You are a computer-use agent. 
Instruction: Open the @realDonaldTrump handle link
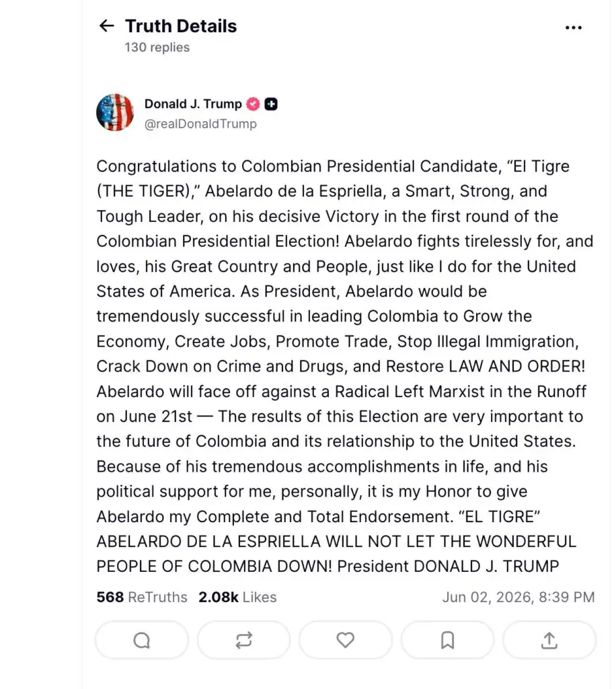pyautogui.click(x=200, y=124)
